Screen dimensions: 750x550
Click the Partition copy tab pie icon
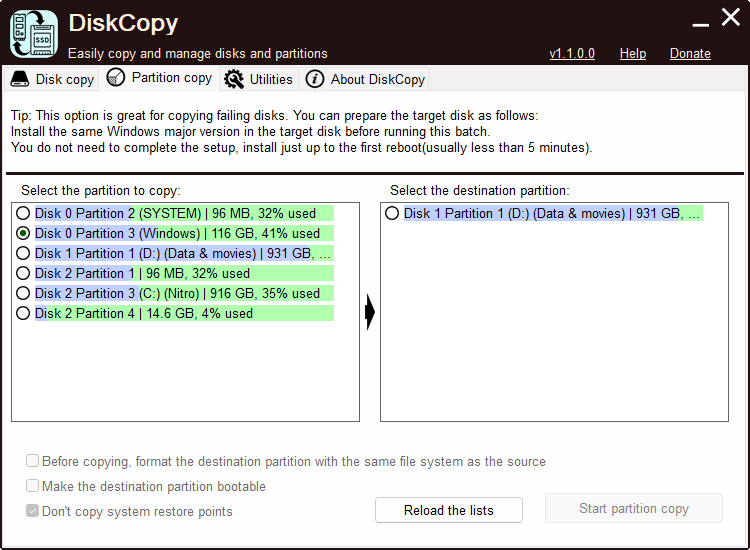pos(115,77)
